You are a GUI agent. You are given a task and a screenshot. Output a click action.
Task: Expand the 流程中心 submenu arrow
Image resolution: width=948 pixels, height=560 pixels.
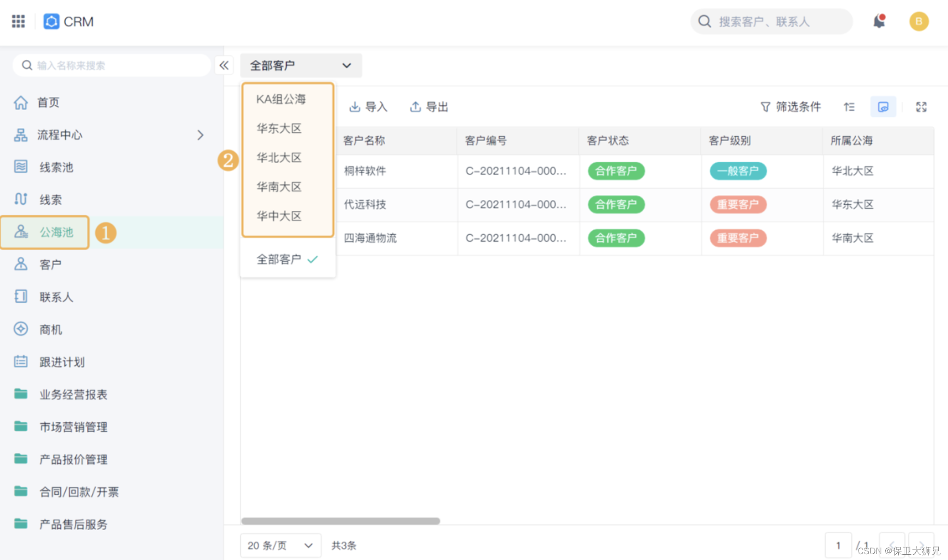coord(200,135)
